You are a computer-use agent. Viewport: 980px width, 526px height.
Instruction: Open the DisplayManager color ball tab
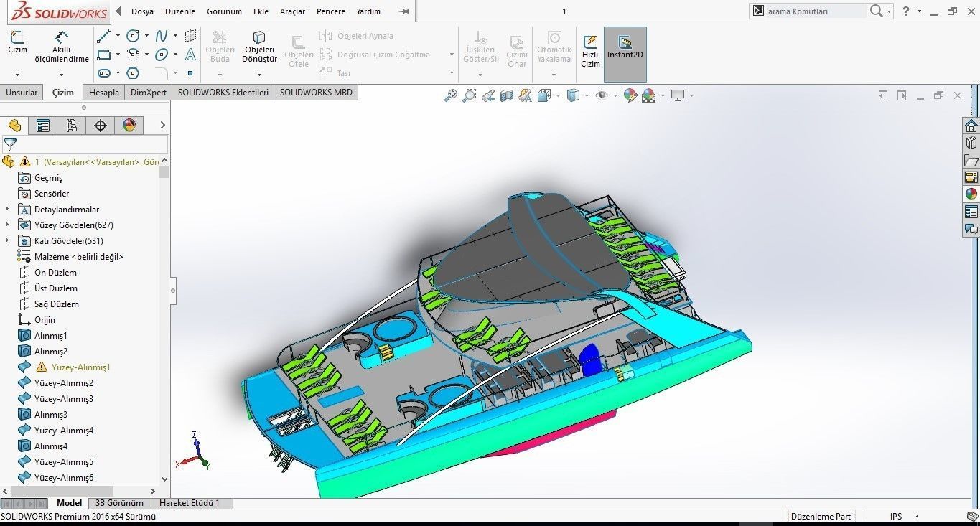[129, 126]
